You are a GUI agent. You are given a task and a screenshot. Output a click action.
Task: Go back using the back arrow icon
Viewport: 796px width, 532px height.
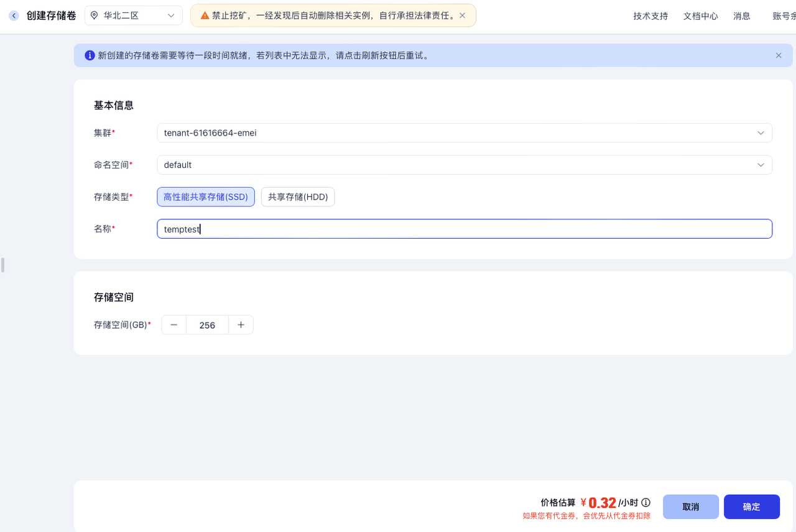pyautogui.click(x=14, y=16)
